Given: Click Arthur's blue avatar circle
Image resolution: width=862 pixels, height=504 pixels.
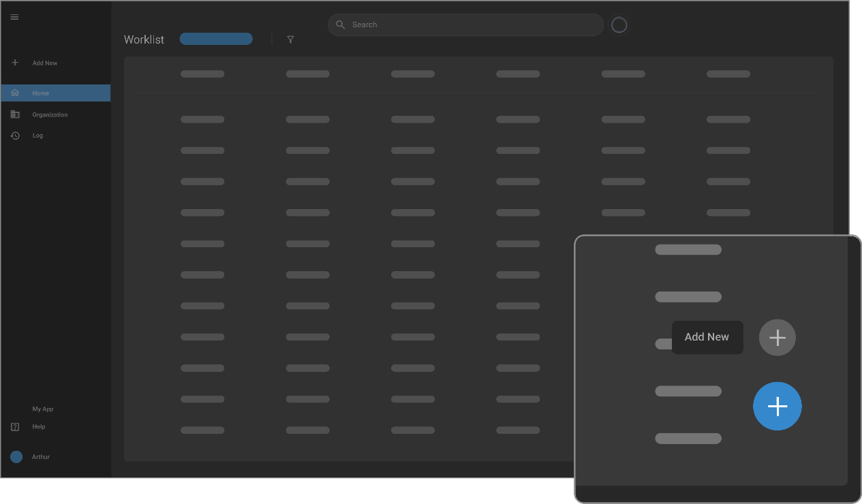Looking at the screenshot, I should pos(16,457).
